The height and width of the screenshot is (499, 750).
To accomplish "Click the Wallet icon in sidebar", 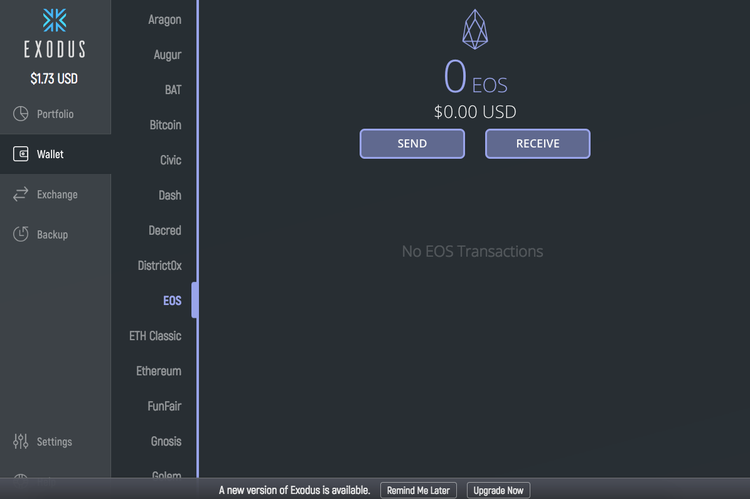I will [x=20, y=154].
